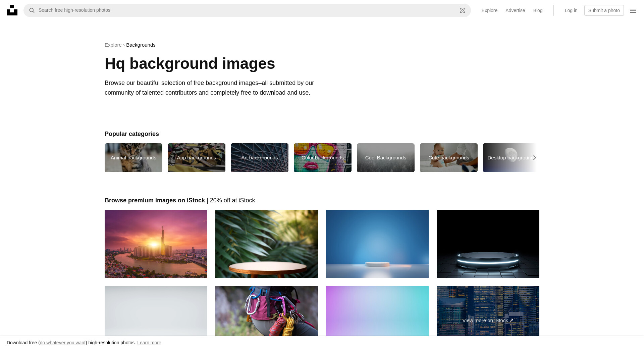Viewport: 644px width, 349px height.
Task: Click View more on iStock
Action: [488, 320]
